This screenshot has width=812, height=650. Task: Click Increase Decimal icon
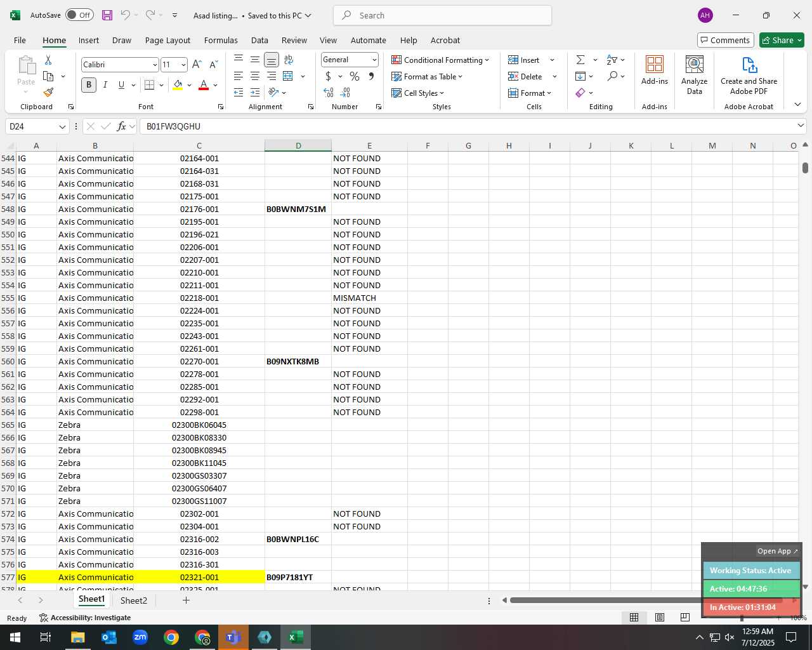329,93
